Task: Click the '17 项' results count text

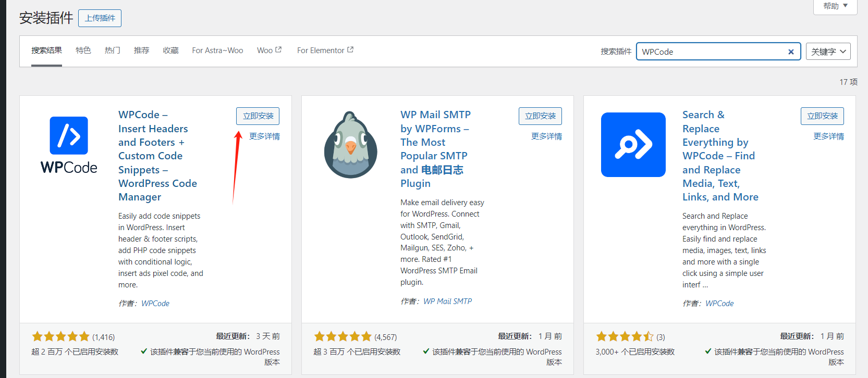Action: (848, 82)
